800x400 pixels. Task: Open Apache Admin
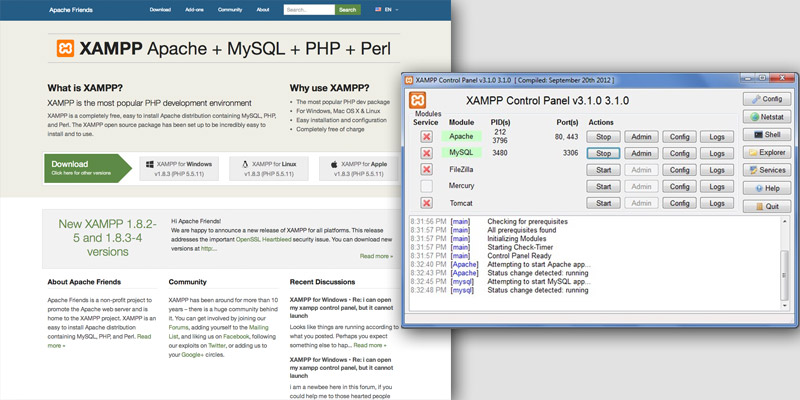click(x=641, y=137)
